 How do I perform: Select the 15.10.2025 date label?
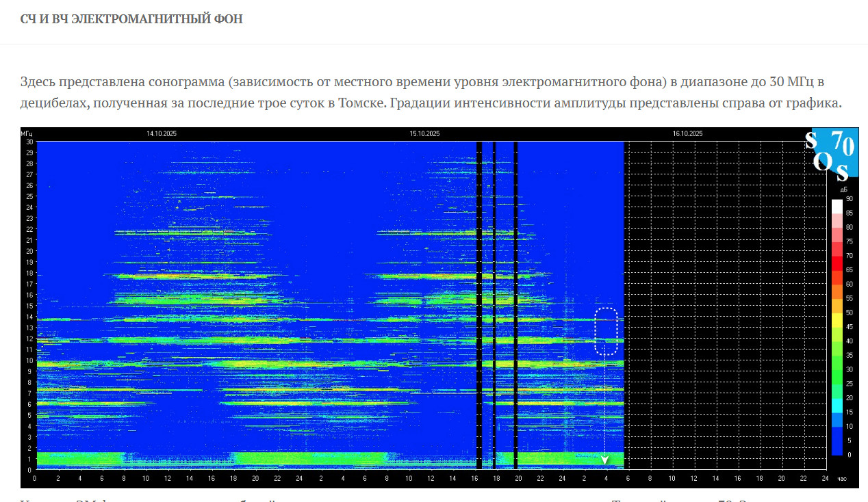(x=424, y=134)
